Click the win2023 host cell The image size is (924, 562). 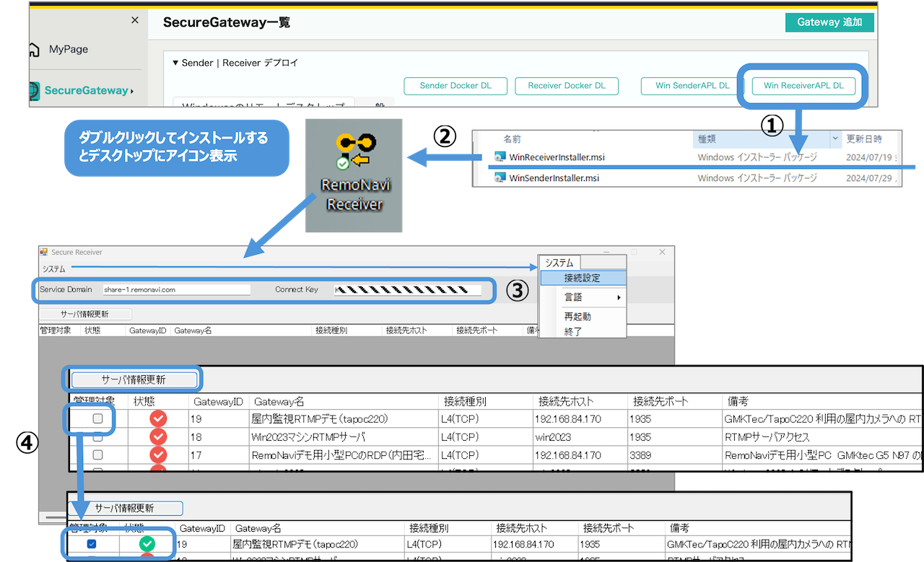552,436
